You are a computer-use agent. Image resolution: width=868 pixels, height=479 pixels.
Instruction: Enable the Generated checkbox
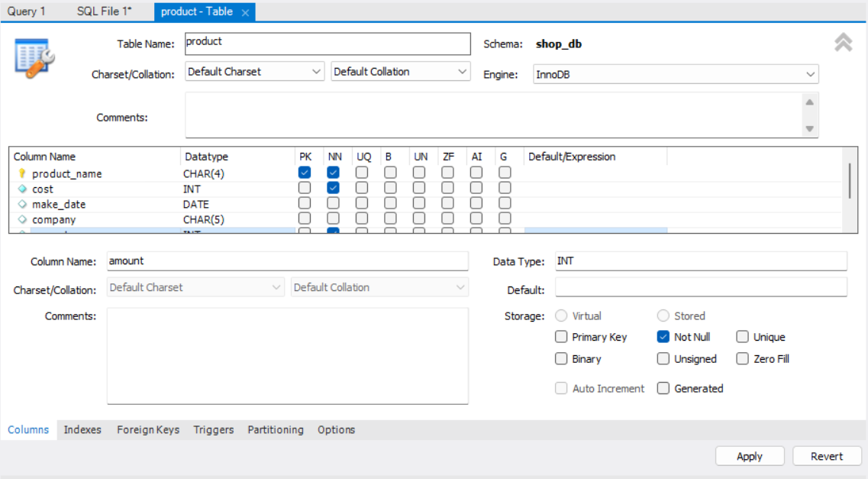pyautogui.click(x=663, y=388)
